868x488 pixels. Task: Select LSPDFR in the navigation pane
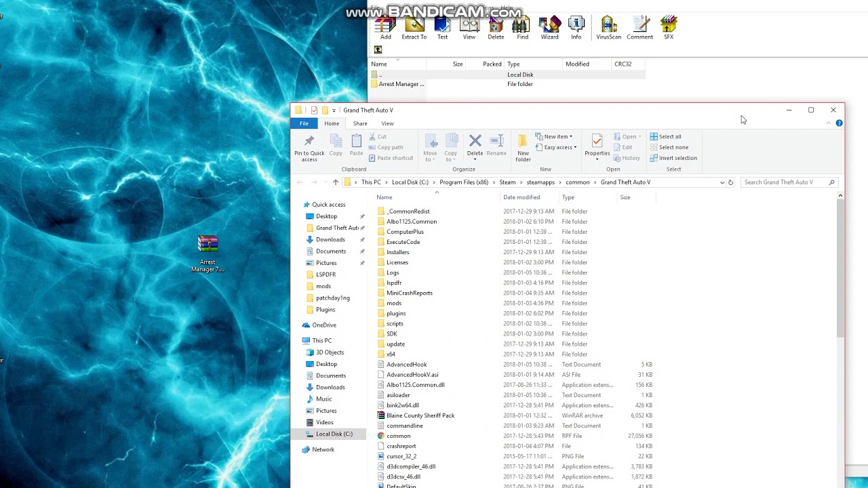pos(325,274)
